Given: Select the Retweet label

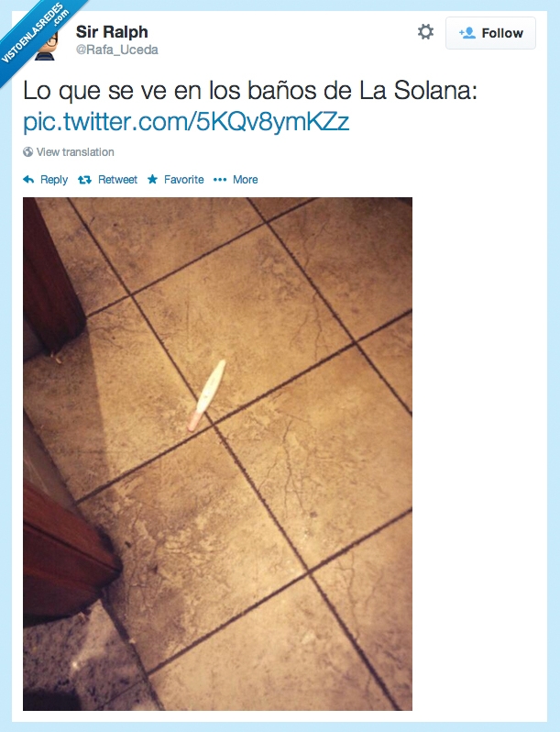Looking at the screenshot, I should [x=117, y=180].
